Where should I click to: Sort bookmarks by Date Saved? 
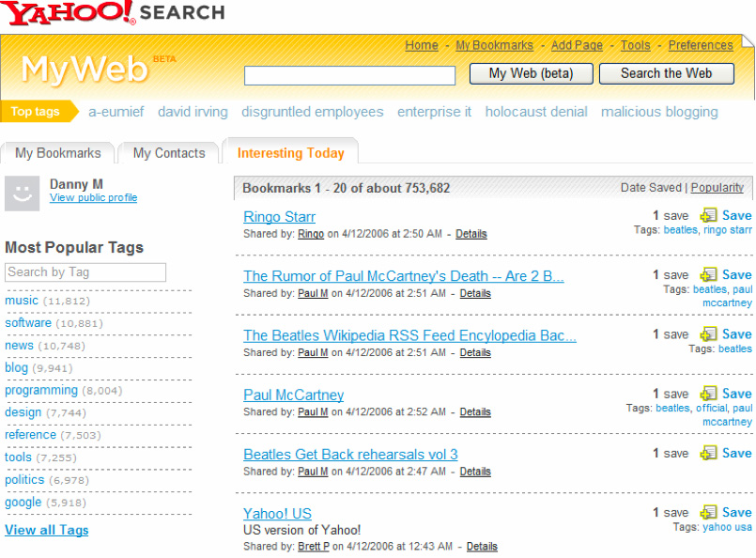651,188
